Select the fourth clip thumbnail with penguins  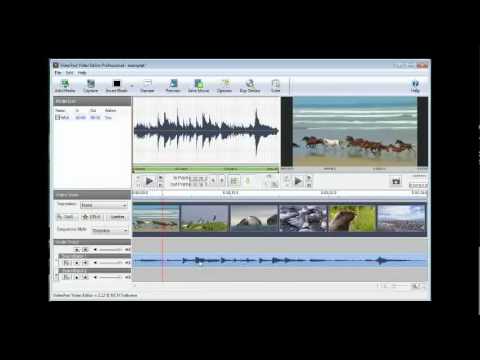click(303, 218)
